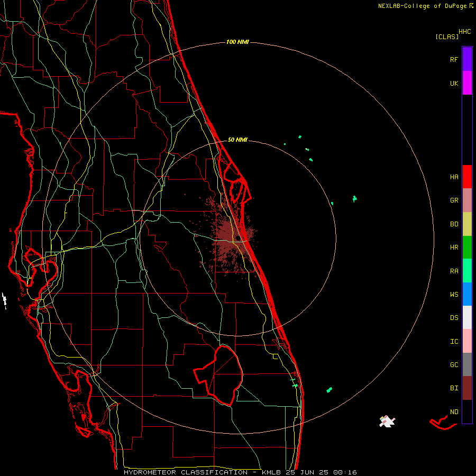Click the HHC product label
Viewport: 476px width, 476px height.
coord(464,32)
